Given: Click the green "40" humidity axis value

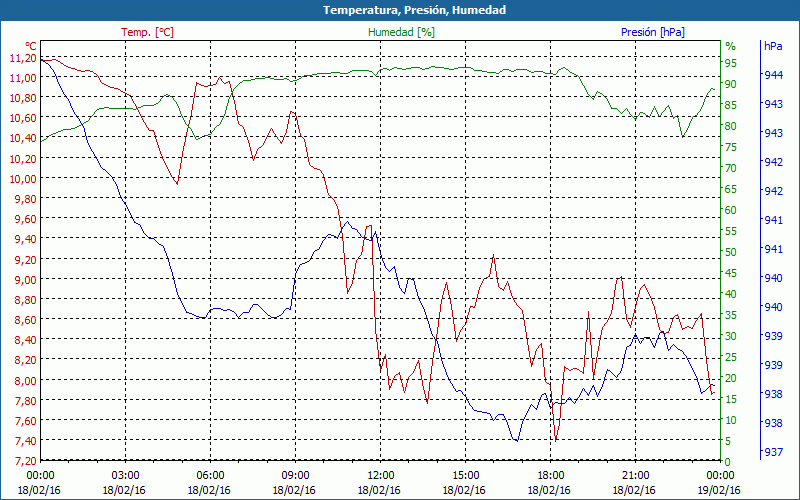Looking at the screenshot, I should [x=731, y=294].
